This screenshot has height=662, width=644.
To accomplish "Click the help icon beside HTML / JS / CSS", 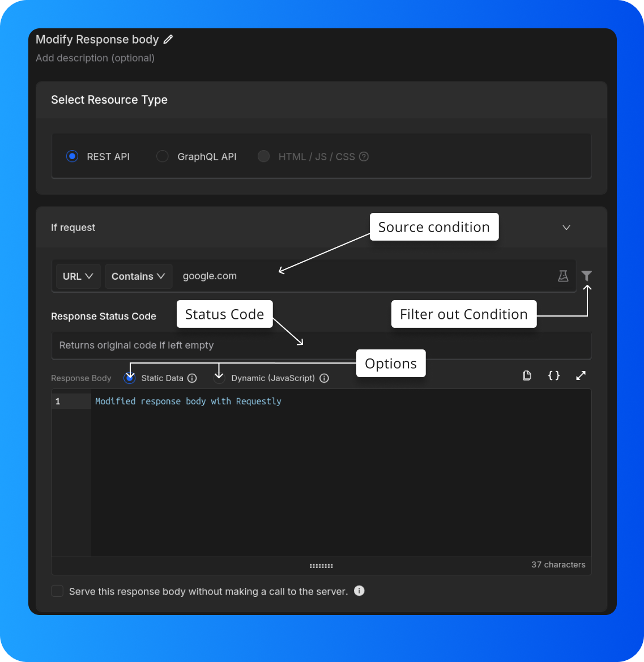I will [364, 156].
